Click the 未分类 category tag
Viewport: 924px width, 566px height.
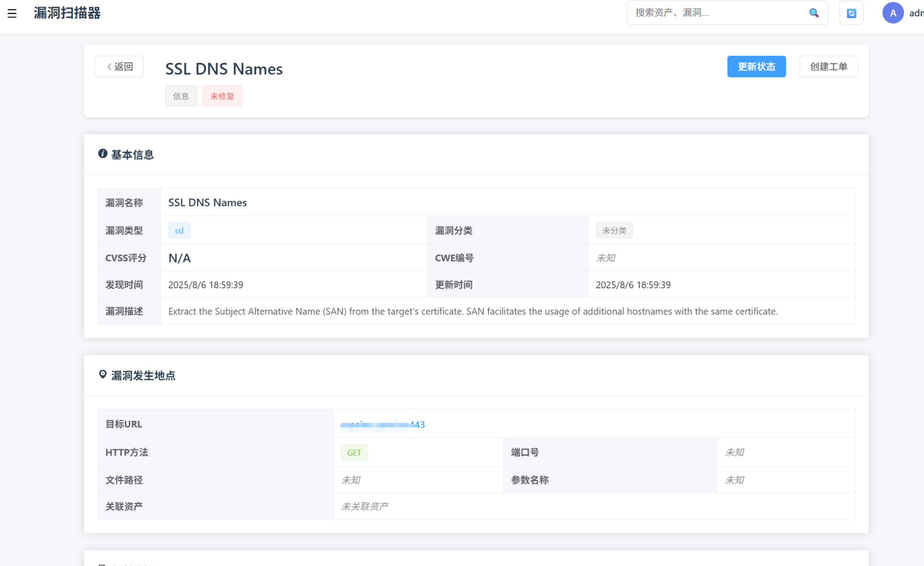[x=614, y=230]
